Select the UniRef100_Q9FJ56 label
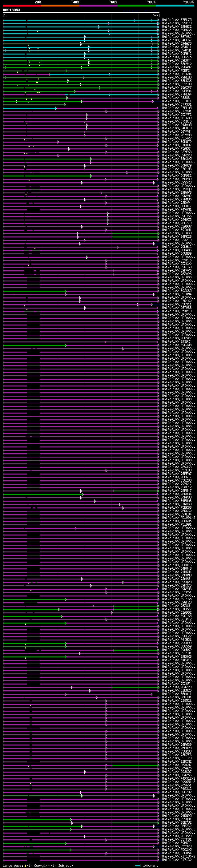This screenshot has height=868, width=197. click(x=177, y=216)
